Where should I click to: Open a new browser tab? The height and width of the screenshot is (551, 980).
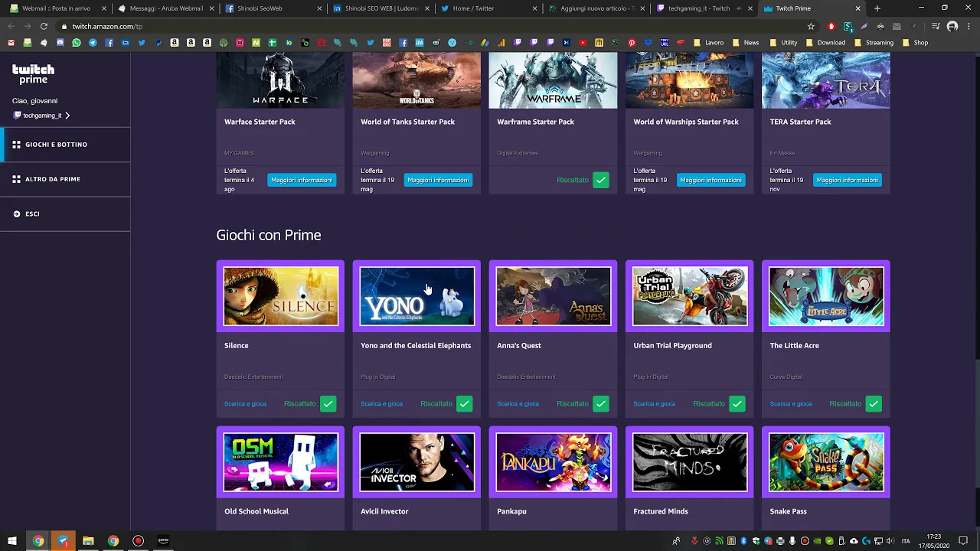(x=877, y=8)
